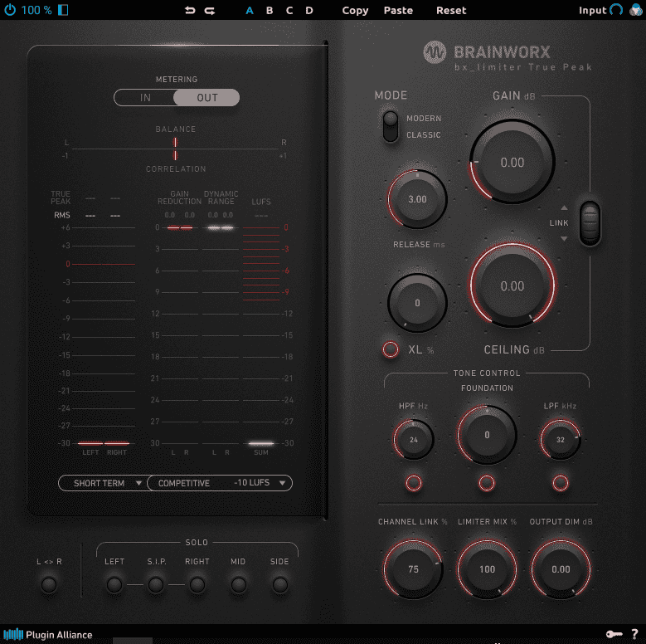This screenshot has height=644, width=646.
Task: Switch metering to OUT
Action: coord(206,98)
